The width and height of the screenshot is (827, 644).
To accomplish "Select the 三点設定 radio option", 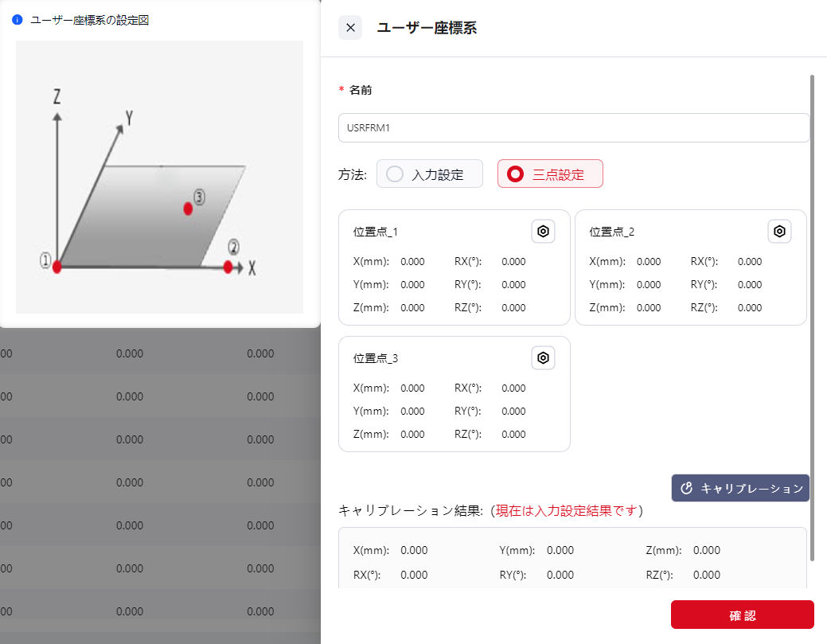I will pyautogui.click(x=516, y=174).
